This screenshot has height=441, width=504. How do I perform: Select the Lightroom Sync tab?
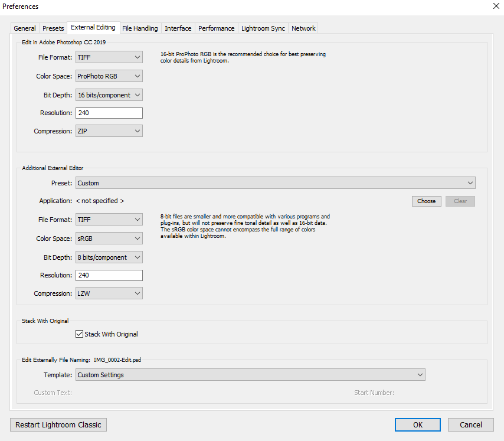click(x=263, y=28)
